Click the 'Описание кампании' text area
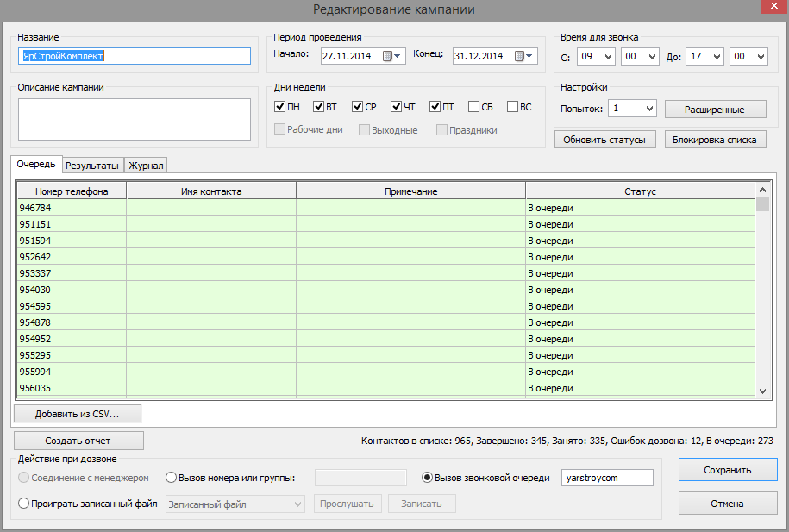Image resolution: width=789 pixels, height=532 pixels. pyautogui.click(x=135, y=119)
